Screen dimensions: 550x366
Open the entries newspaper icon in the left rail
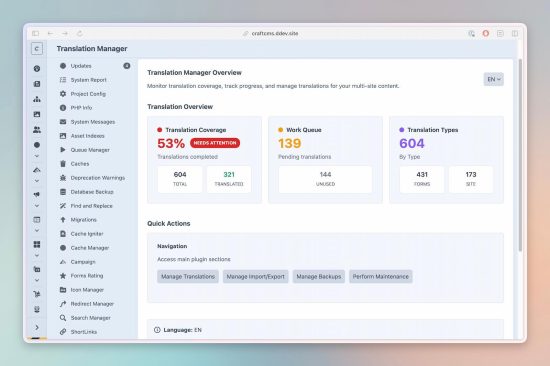37,84
